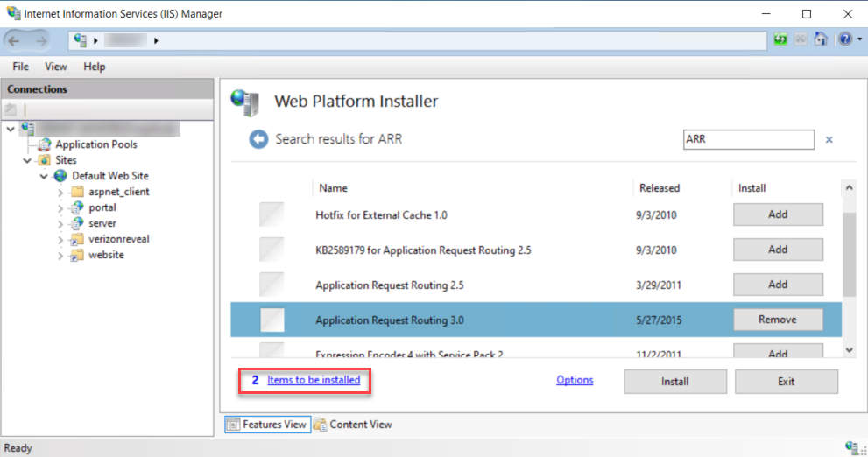Click the Forward navigation arrow in the toolbar
Screen dimensions: 868x457
click(x=41, y=40)
